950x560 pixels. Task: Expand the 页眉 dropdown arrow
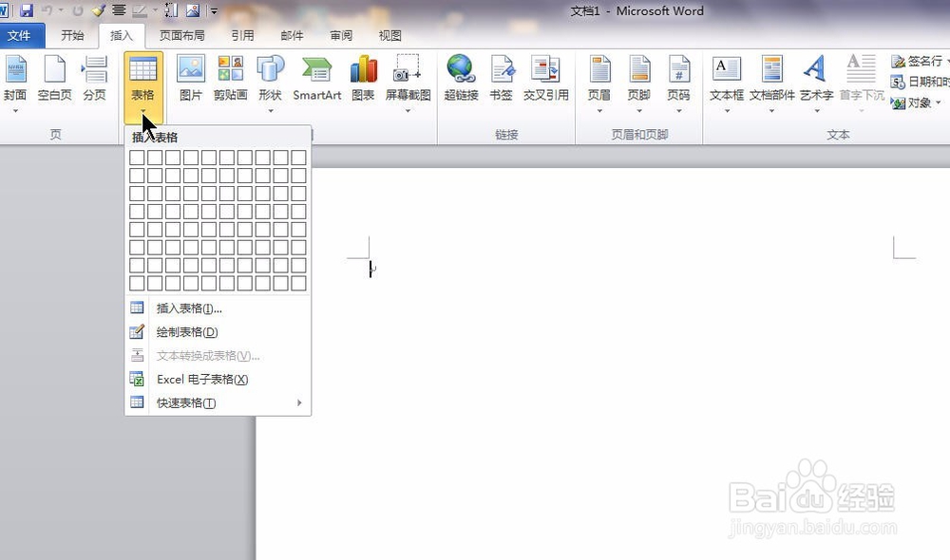(599, 111)
